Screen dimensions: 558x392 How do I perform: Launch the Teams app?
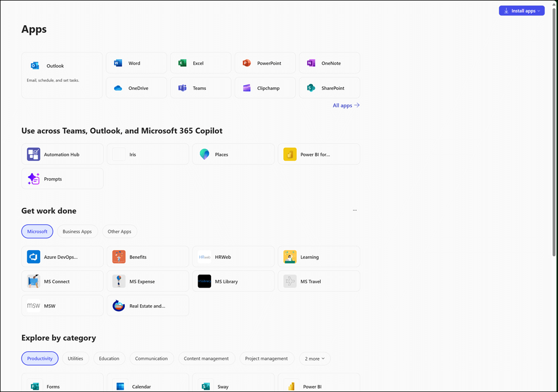pyautogui.click(x=200, y=87)
